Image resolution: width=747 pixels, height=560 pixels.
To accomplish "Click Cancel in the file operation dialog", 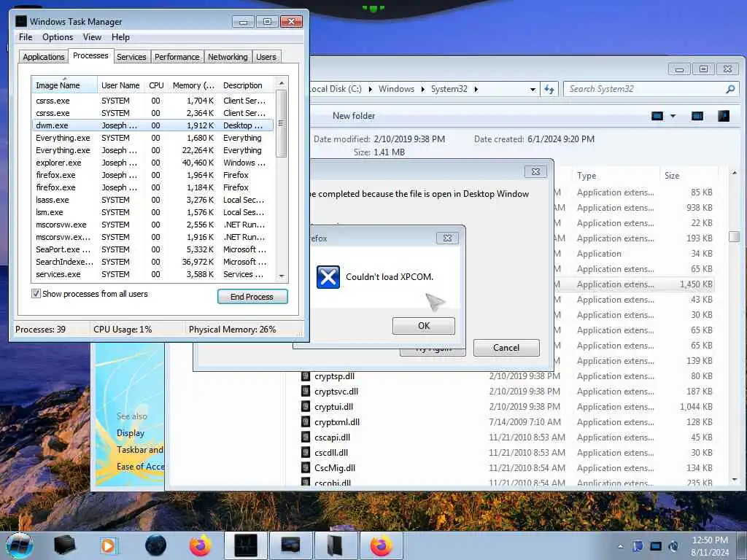I will click(506, 348).
